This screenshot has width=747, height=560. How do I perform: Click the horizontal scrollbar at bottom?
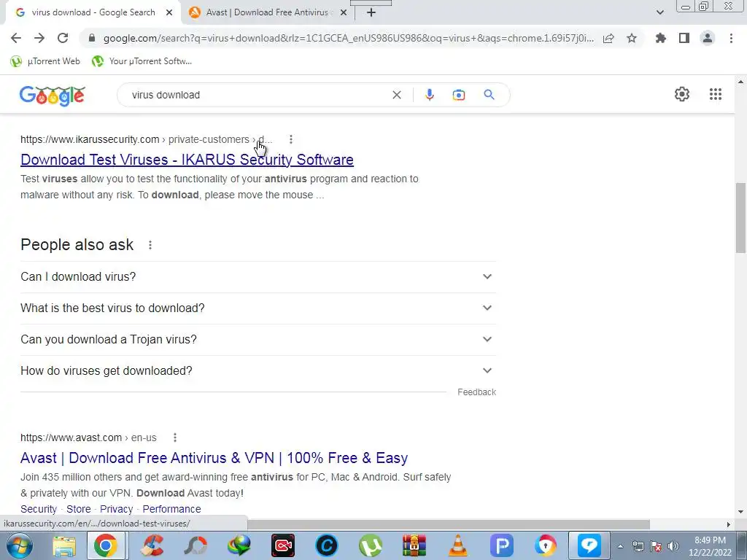449,524
